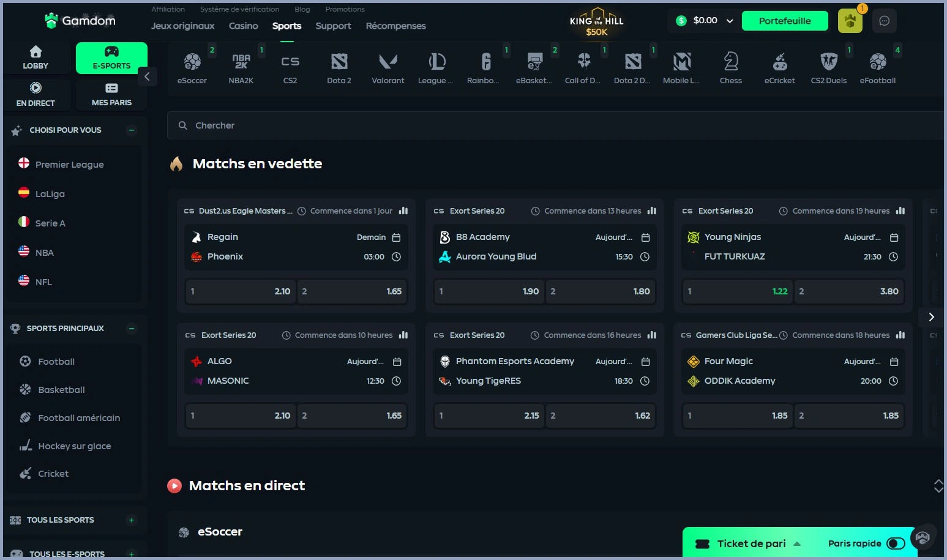Open the eBasketball category icon
The height and width of the screenshot is (560, 947).
click(535, 62)
